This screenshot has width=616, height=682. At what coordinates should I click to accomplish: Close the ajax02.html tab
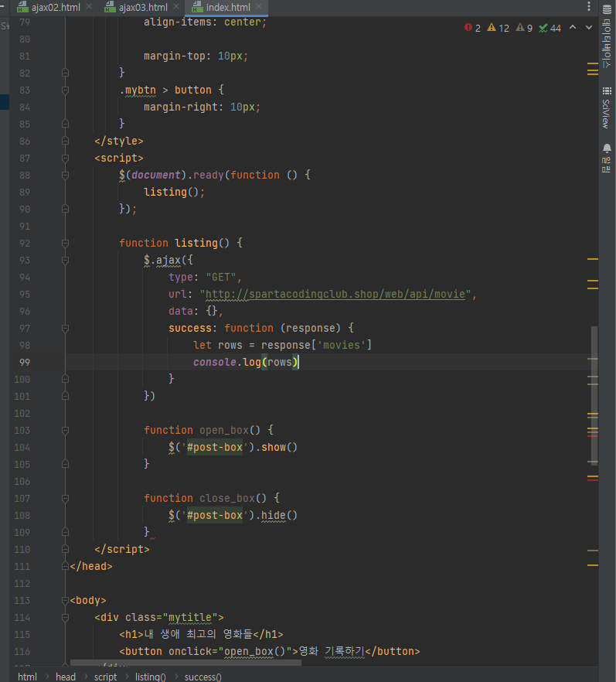89,6
